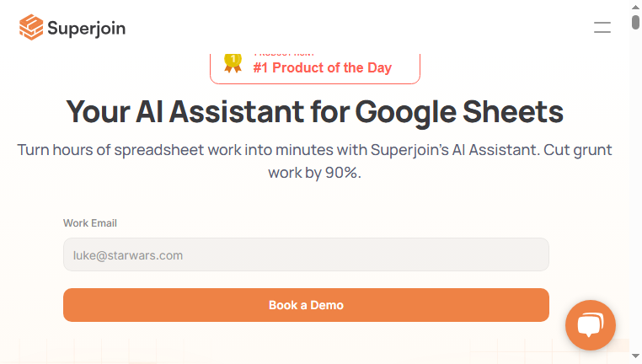Click 'Your AI Assistant' in the headline
Viewport: 642px width, 364px height.
185,111
